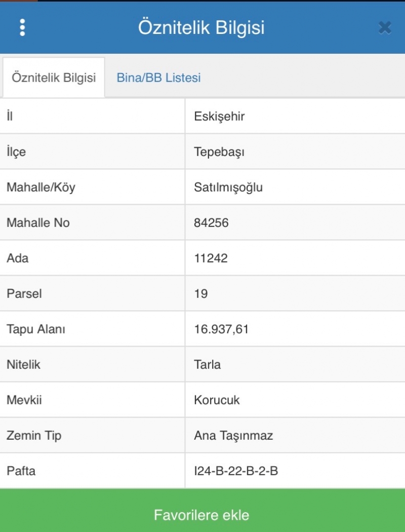
Task: Click the Ana Taşınmaz value
Action: [x=233, y=435]
